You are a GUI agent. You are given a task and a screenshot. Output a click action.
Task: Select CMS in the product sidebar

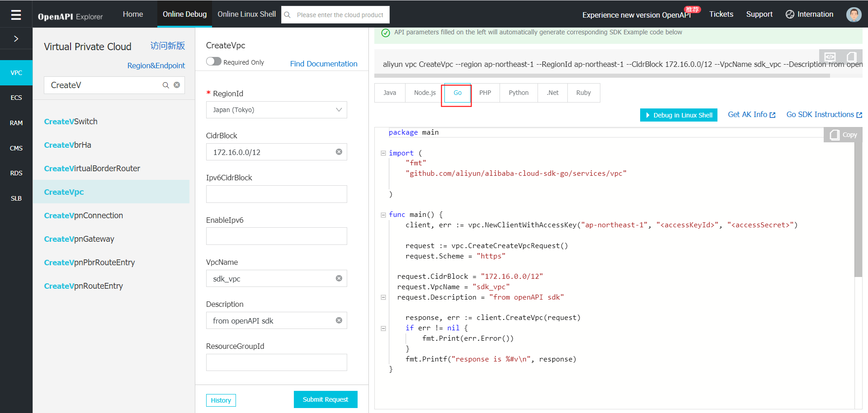click(x=16, y=148)
